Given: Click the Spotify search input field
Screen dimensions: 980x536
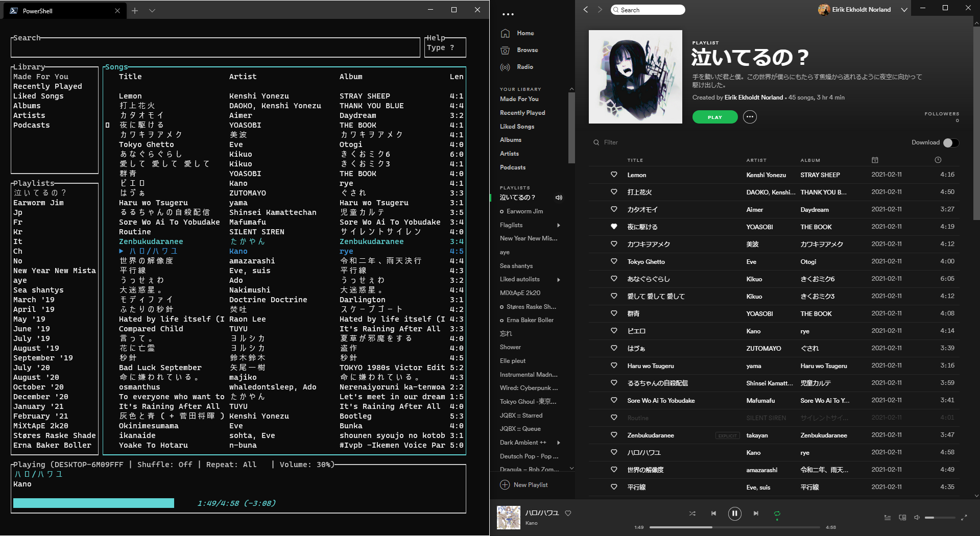Looking at the screenshot, I should tap(648, 9).
